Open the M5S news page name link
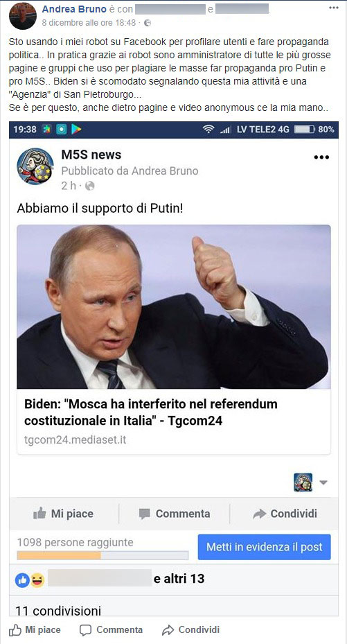This screenshot has width=347, height=644. point(91,155)
